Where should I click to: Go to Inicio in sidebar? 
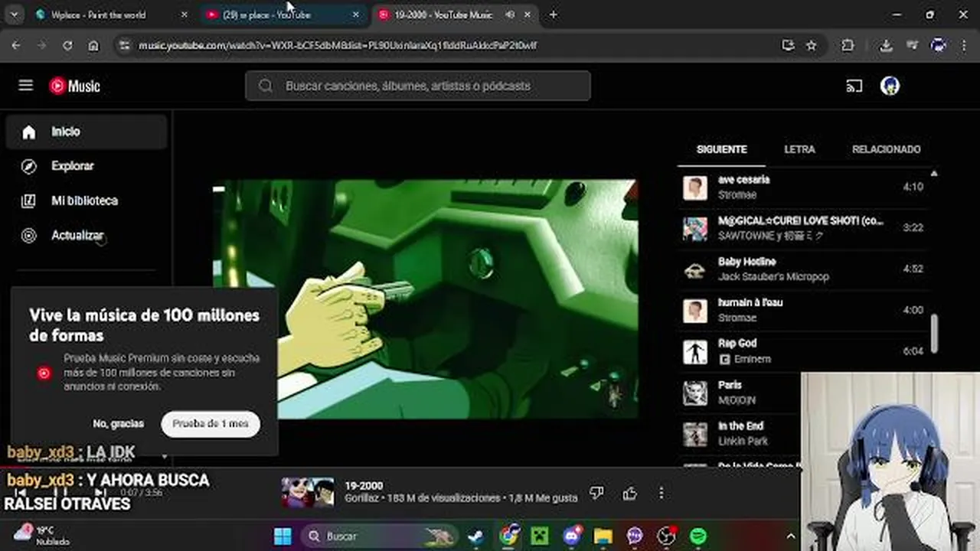click(x=87, y=132)
